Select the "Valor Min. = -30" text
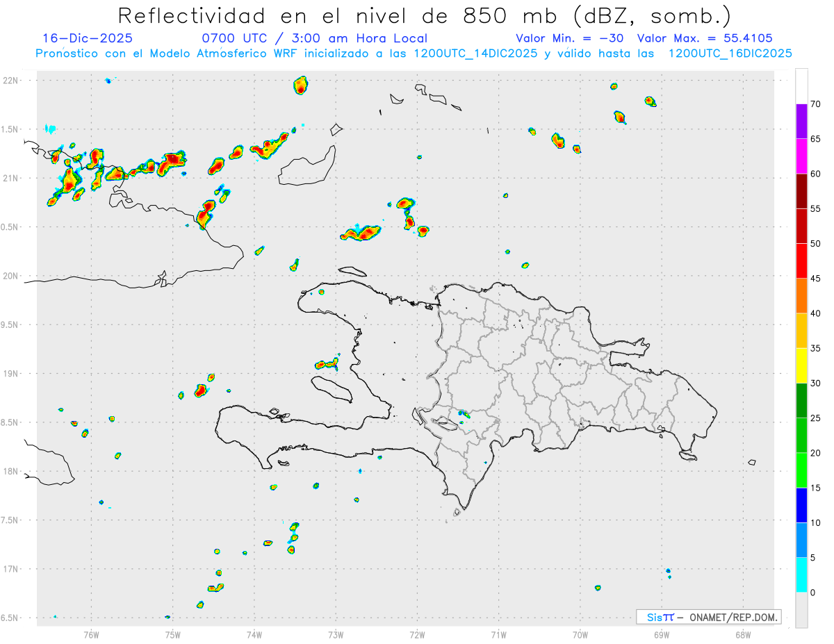 click(570, 38)
